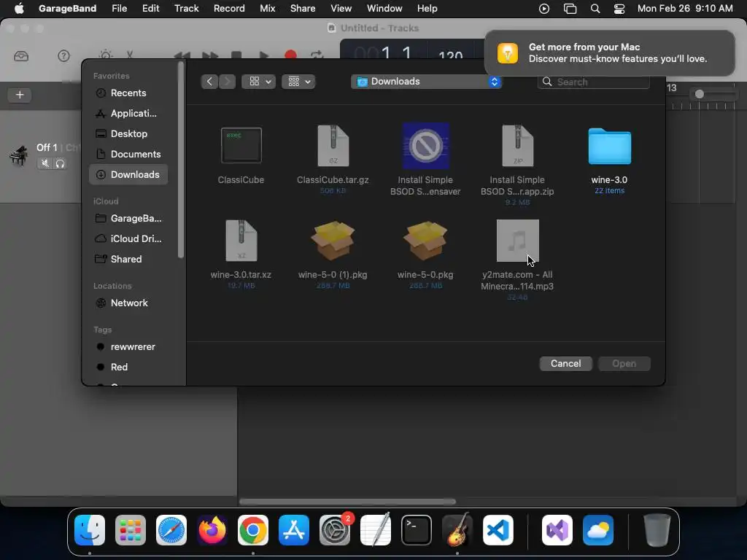Select the wine-3.0.tar.xz archive
This screenshot has width=747, height=560.
pyautogui.click(x=241, y=241)
